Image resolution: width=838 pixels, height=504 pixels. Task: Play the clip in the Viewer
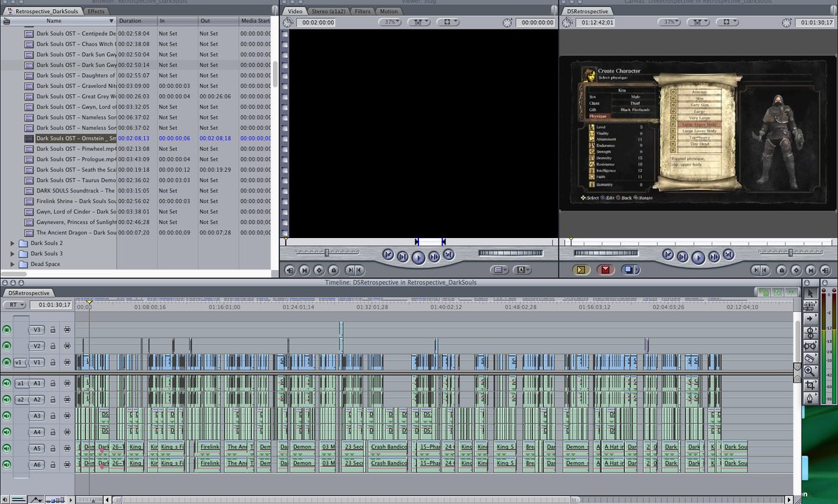(x=418, y=257)
